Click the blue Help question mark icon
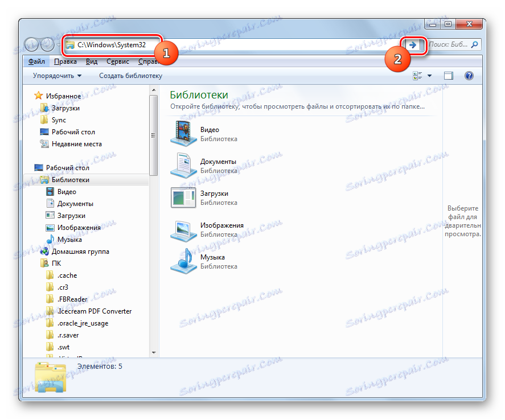This screenshot has height=420, width=505. click(x=468, y=75)
